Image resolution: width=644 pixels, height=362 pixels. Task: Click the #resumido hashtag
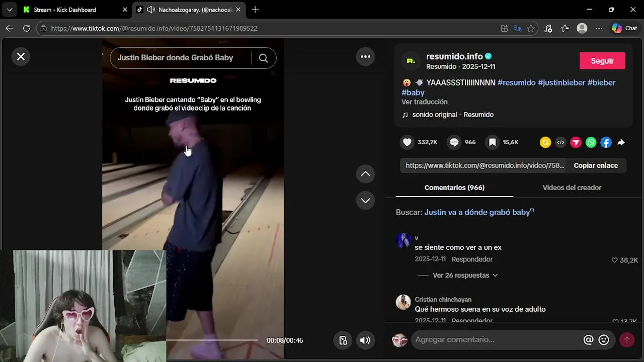point(516,82)
